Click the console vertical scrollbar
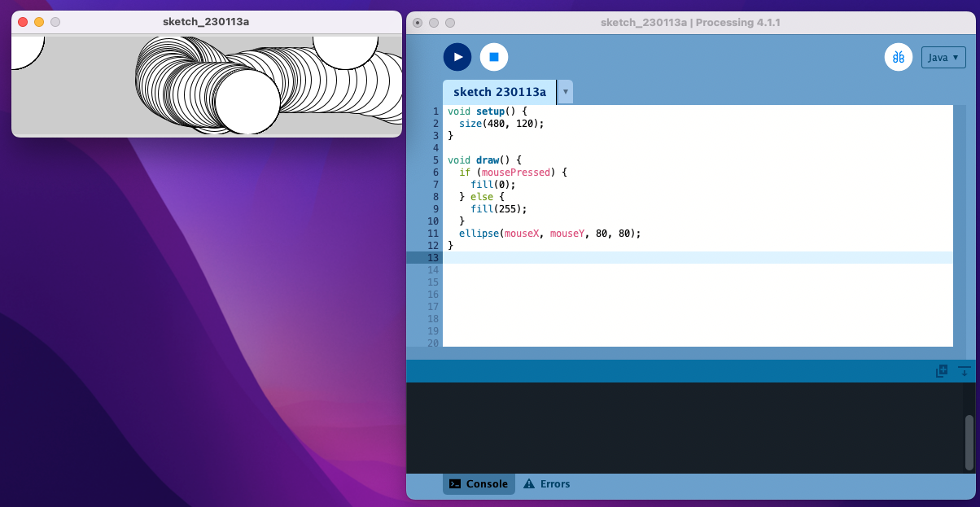This screenshot has height=507, width=980. (969, 443)
